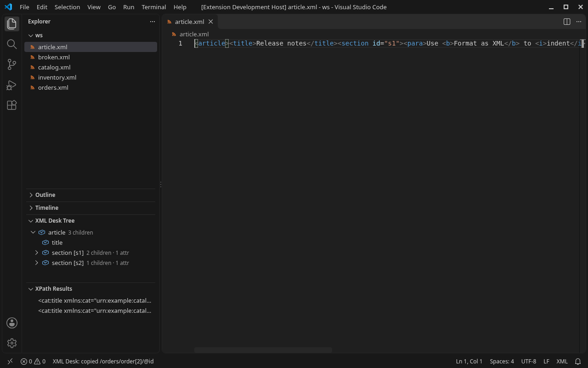Open catalog.xml in the explorer
Screen dimensions: 588x368
(90, 68)
